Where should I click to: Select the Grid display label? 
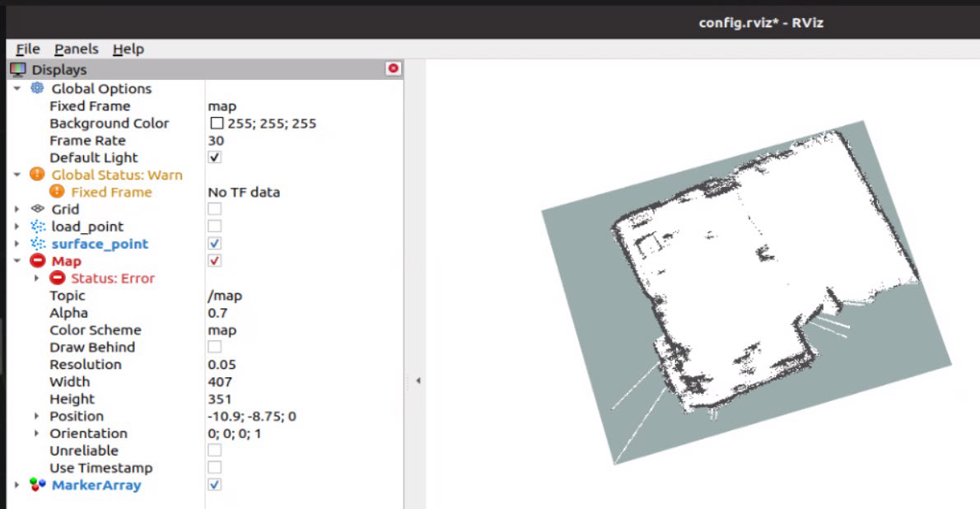click(x=65, y=209)
